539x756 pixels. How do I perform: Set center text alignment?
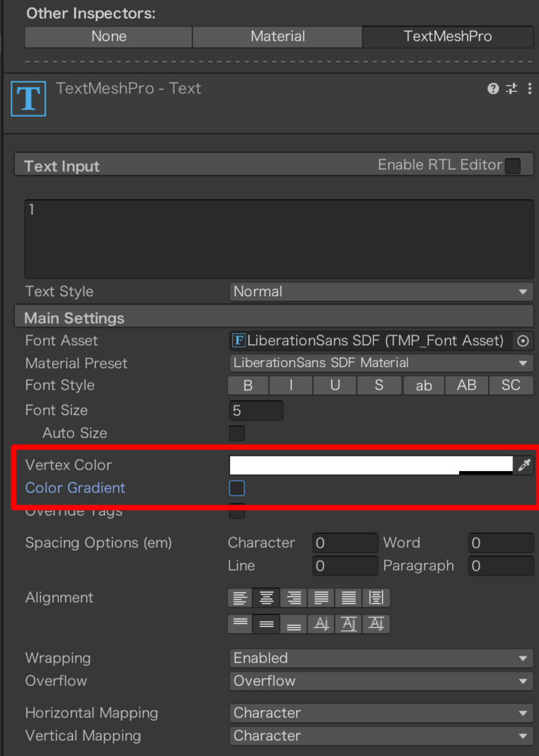[266, 597]
